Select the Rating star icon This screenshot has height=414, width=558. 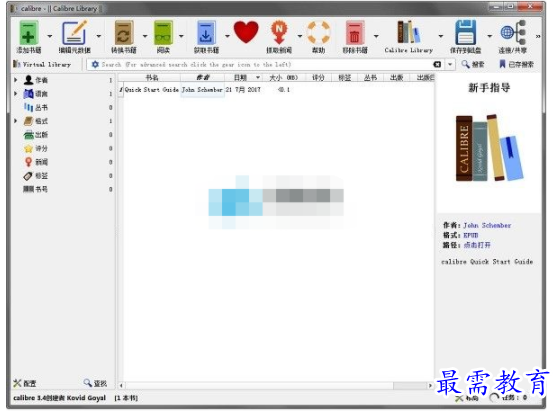coord(28,148)
